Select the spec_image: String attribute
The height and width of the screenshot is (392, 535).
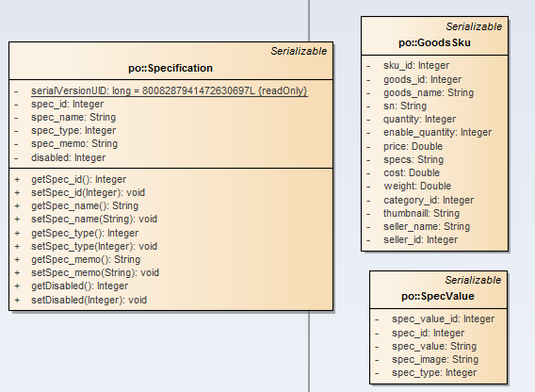[x=435, y=359]
